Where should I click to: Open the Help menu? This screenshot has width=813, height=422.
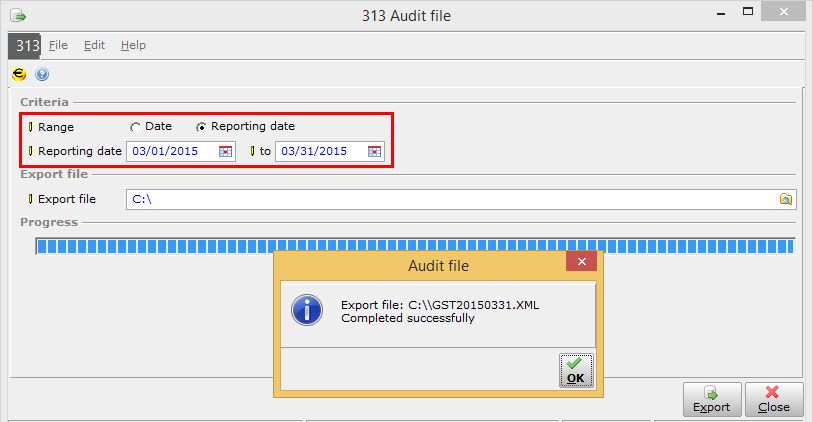coord(133,46)
